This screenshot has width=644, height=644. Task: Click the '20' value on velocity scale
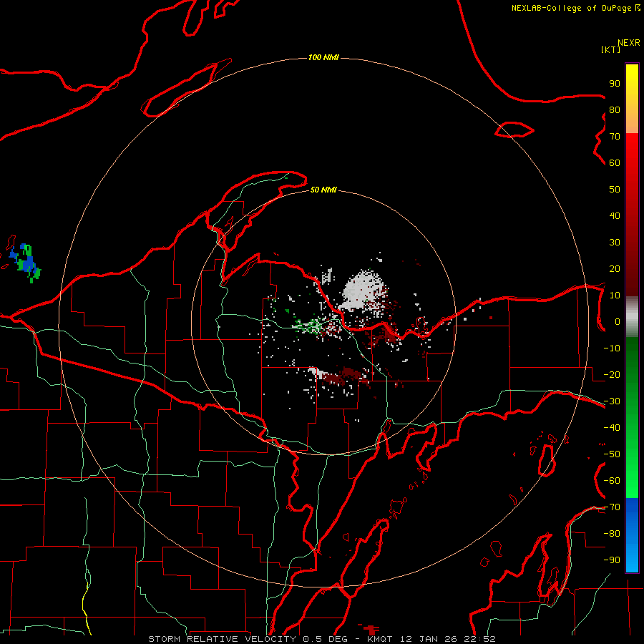pyautogui.click(x=615, y=268)
